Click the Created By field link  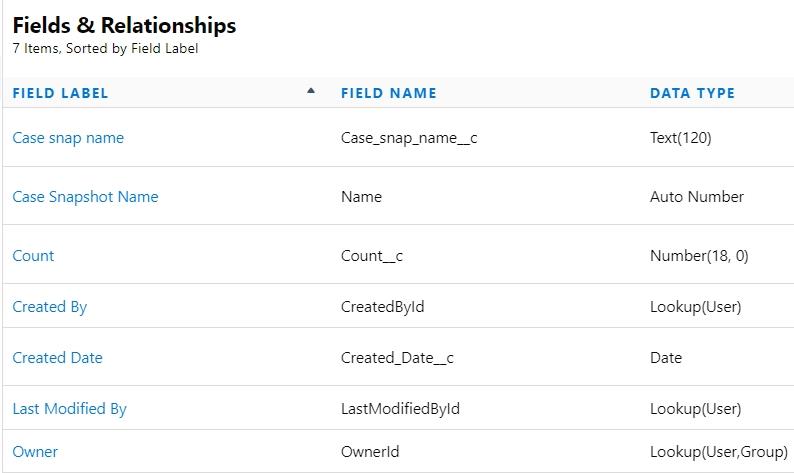pyautogui.click(x=49, y=307)
